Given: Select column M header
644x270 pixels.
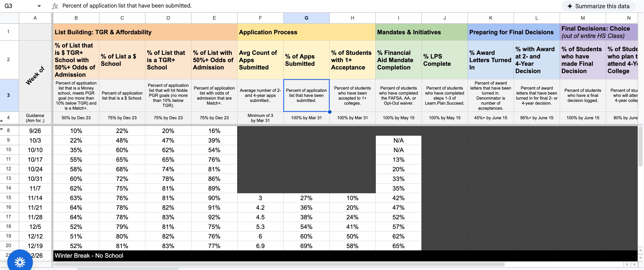Looking at the screenshot, I should [583, 18].
